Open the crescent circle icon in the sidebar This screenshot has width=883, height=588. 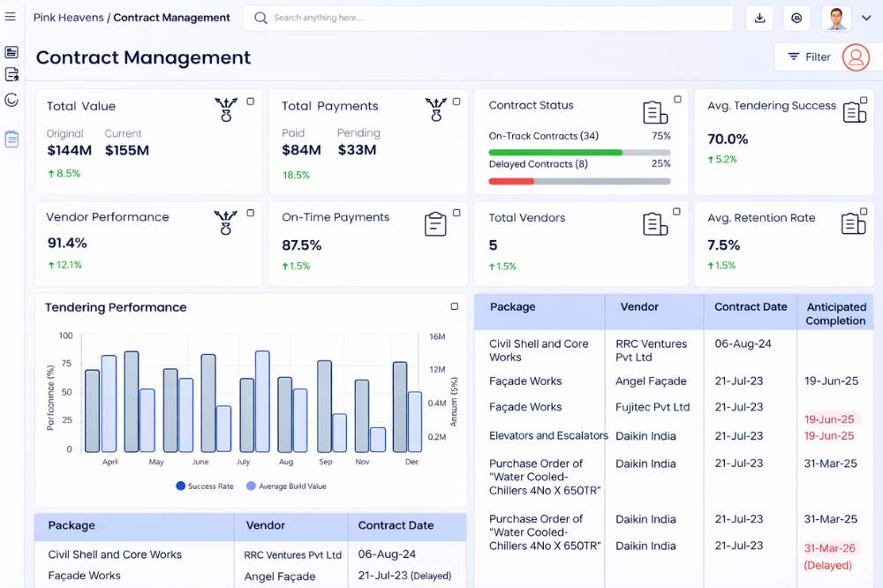(11, 100)
